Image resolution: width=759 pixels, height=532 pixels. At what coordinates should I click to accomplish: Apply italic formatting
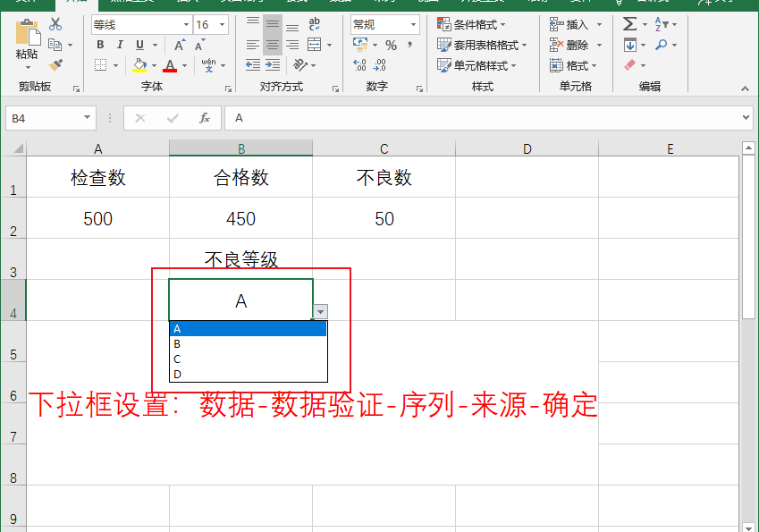click(x=119, y=45)
